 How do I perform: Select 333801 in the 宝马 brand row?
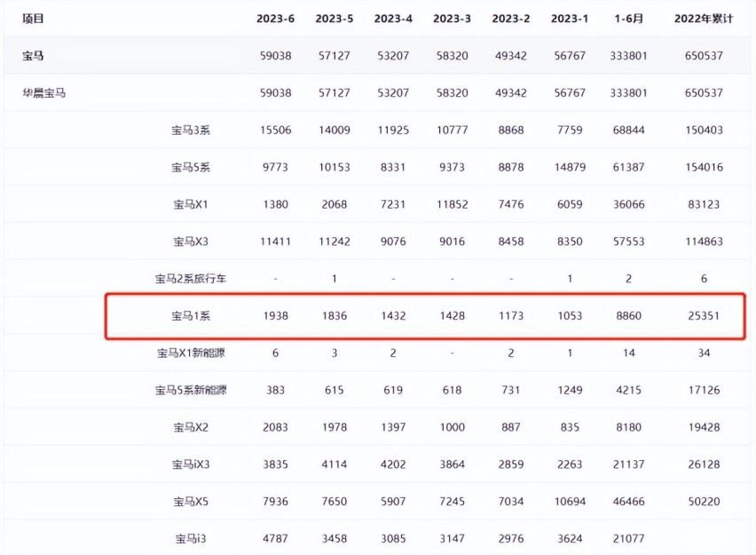tap(628, 55)
